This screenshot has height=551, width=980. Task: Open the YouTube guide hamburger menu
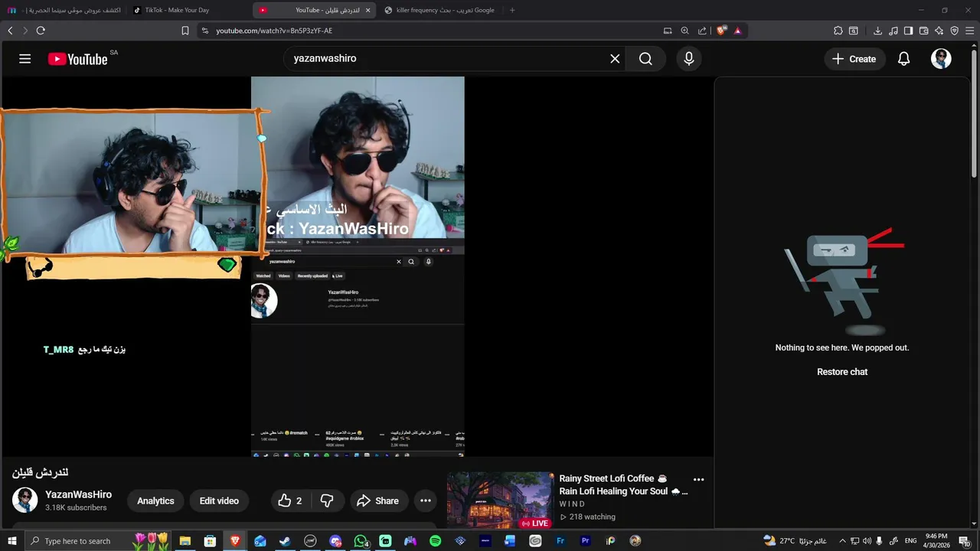[24, 59]
